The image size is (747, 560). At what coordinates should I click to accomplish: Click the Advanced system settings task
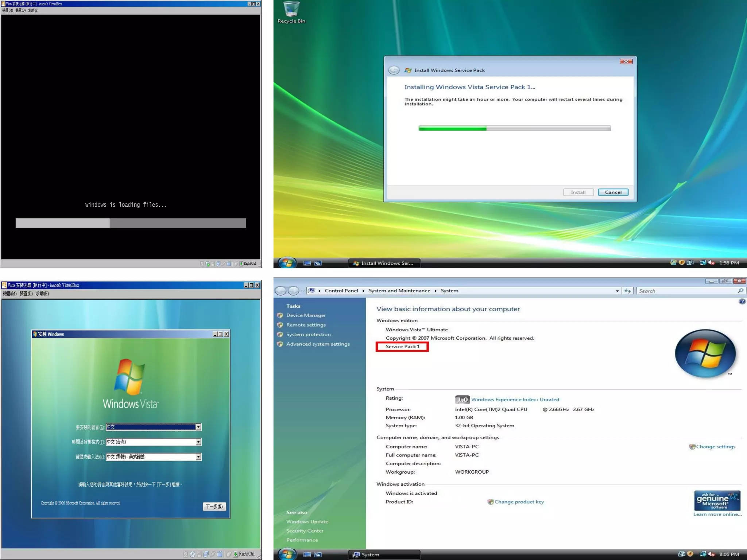[x=318, y=344]
